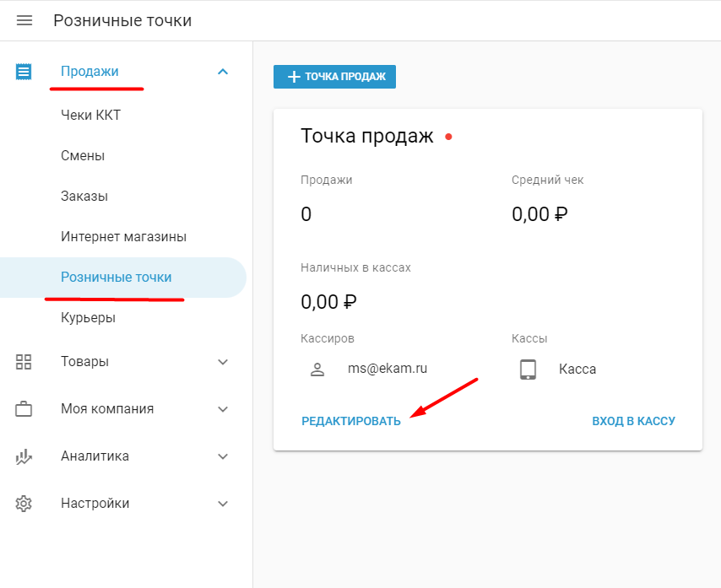Click Моя компания sidebar label
Screen dimensions: 721x588
pyautogui.click(x=107, y=409)
